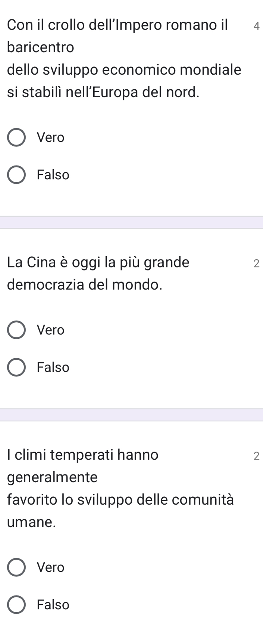
Task: Click the 'Falso' label text under Cina question
Action: click(53, 368)
